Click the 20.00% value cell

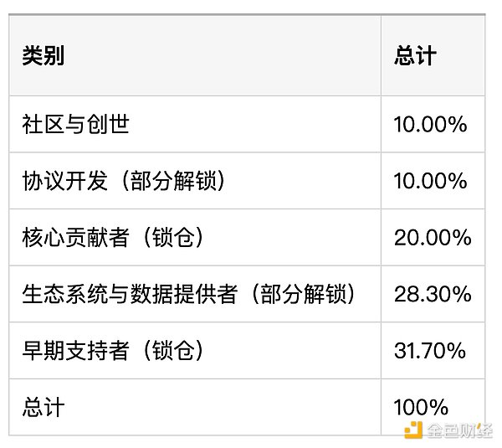coord(433,238)
